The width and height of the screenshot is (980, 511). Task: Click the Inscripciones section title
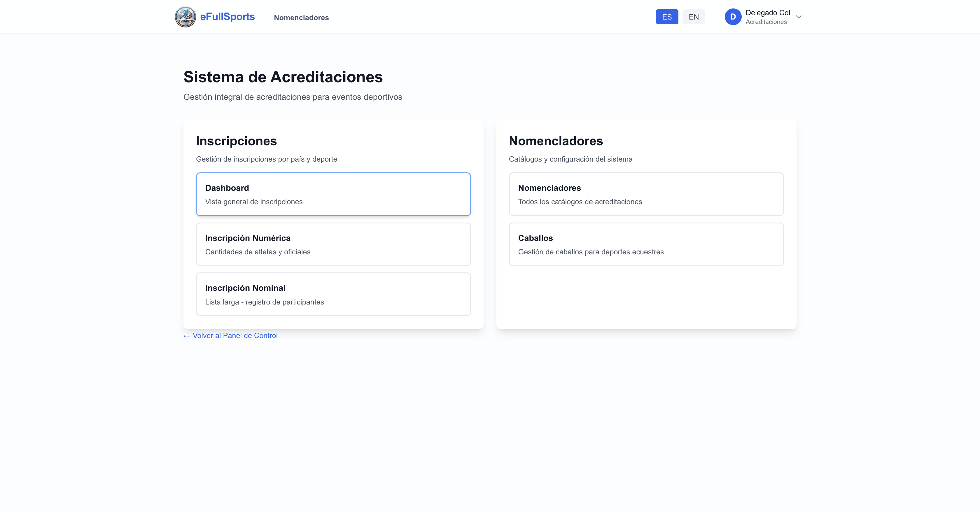[x=236, y=141]
